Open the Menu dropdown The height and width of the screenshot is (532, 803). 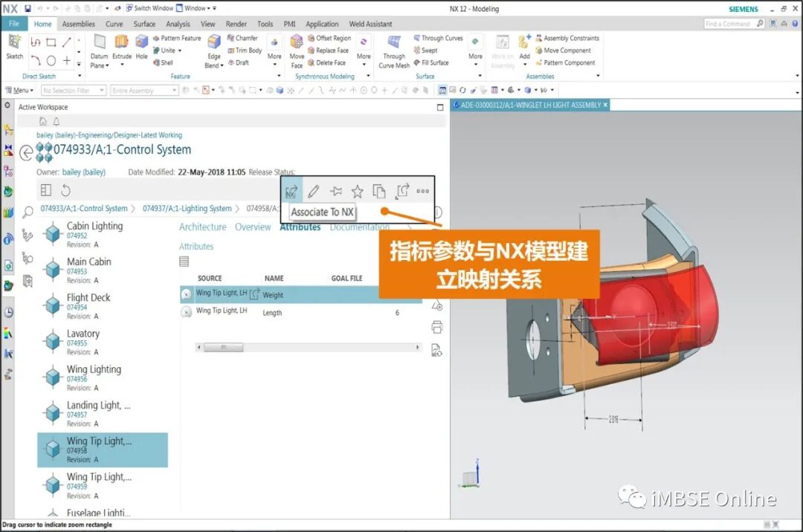coord(19,90)
